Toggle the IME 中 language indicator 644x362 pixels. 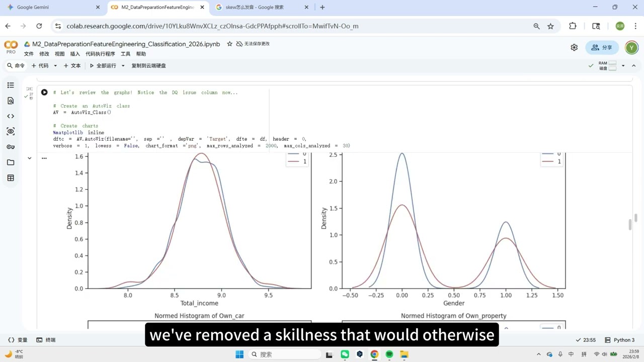[571, 354]
